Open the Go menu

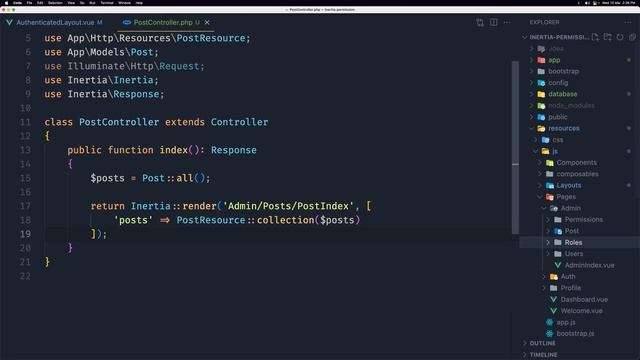click(x=82, y=3)
